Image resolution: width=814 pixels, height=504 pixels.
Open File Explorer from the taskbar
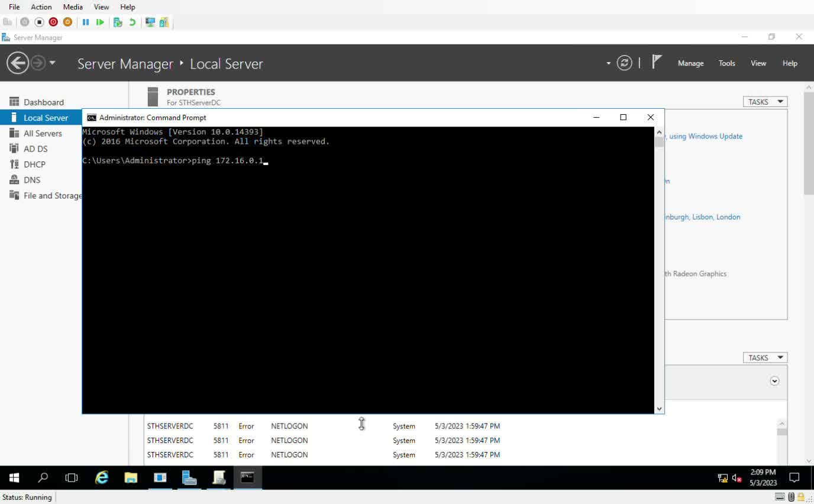click(131, 477)
